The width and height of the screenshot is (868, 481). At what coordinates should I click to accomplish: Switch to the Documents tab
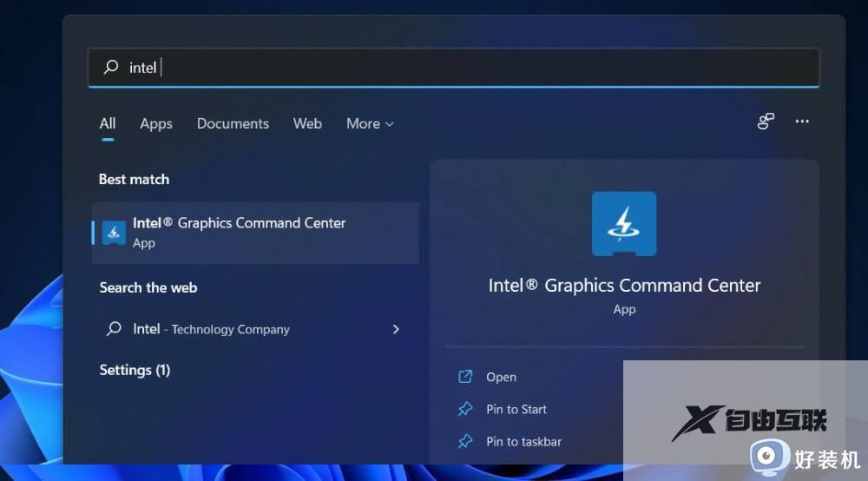click(233, 123)
